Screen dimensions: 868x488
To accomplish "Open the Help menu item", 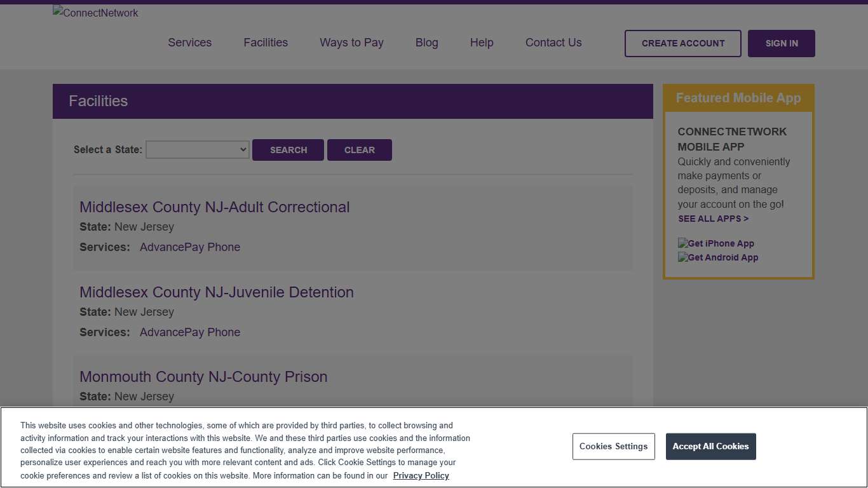I will point(482,43).
